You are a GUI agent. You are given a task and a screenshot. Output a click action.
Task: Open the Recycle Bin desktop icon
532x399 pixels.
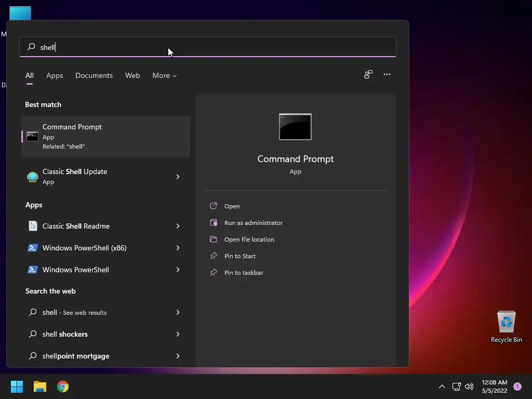click(506, 326)
